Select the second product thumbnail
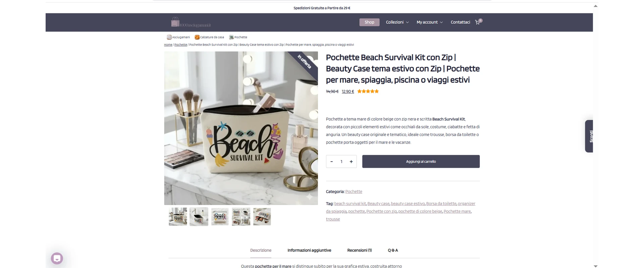 click(199, 216)
